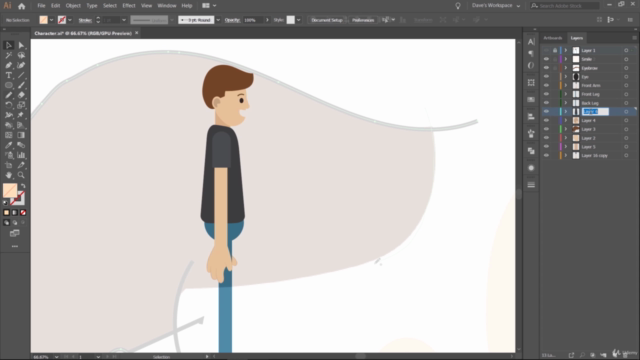Screen dimensions: 640x360
Task: Click the Opacity label link
Action: click(x=232, y=20)
